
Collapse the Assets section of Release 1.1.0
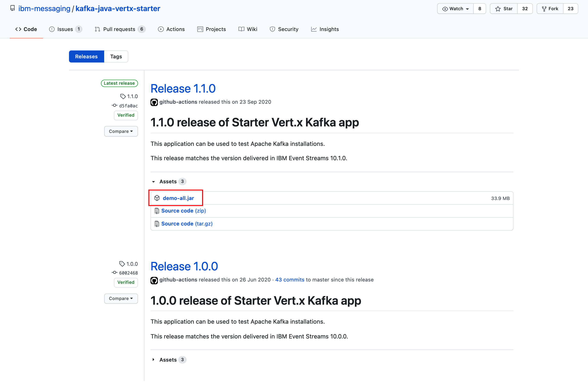[x=168, y=181]
